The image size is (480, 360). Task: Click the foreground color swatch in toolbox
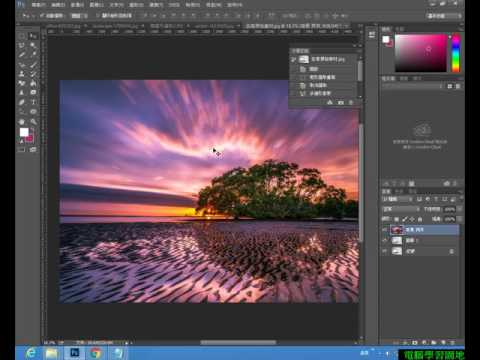(24, 132)
